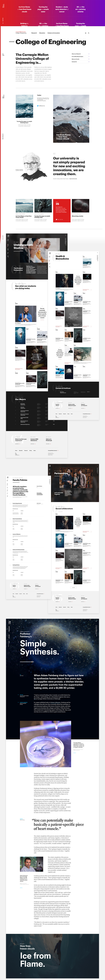This screenshot has width=105, height=980.
Task: Open the Research nav item
Action: coord(34,33)
